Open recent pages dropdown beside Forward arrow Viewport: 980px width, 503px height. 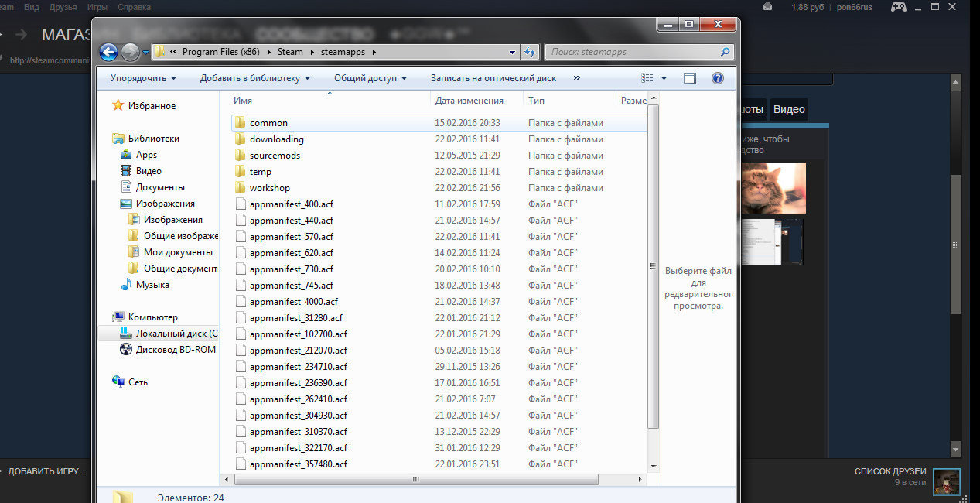coord(145,53)
